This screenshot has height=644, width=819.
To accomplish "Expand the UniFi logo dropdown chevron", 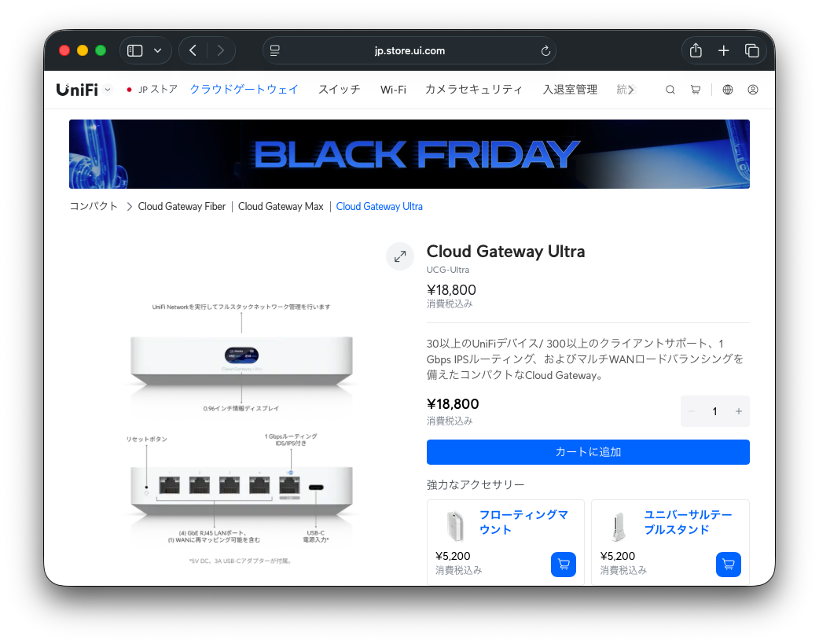I will coord(108,90).
